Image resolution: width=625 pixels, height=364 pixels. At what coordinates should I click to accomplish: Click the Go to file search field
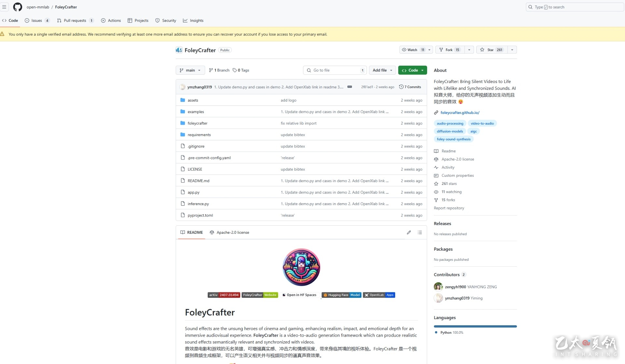coord(335,70)
